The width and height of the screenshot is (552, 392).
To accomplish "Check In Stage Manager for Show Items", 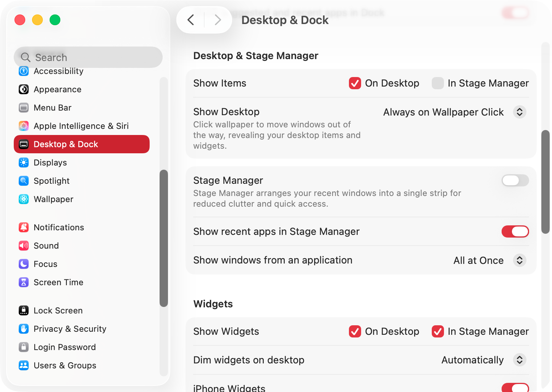I will pyautogui.click(x=437, y=83).
